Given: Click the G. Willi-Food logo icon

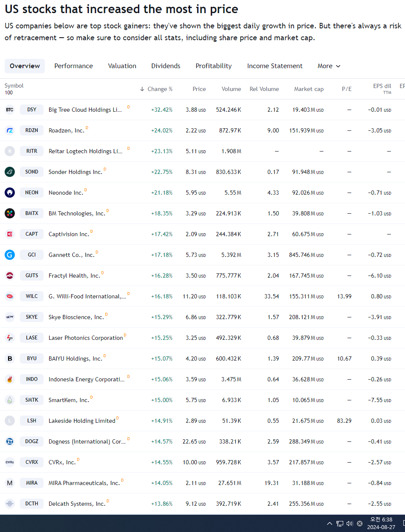Looking at the screenshot, I should click(10, 296).
